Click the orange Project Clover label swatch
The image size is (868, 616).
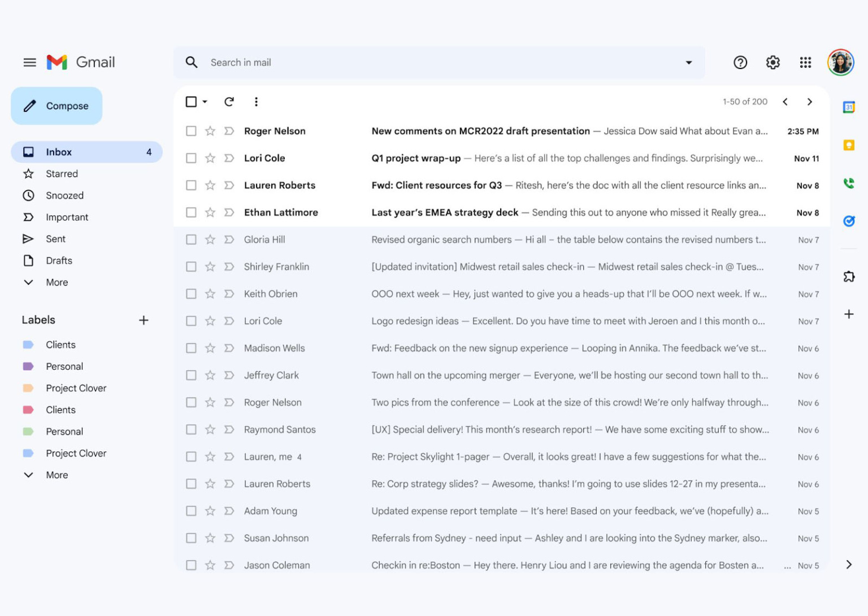(28, 388)
